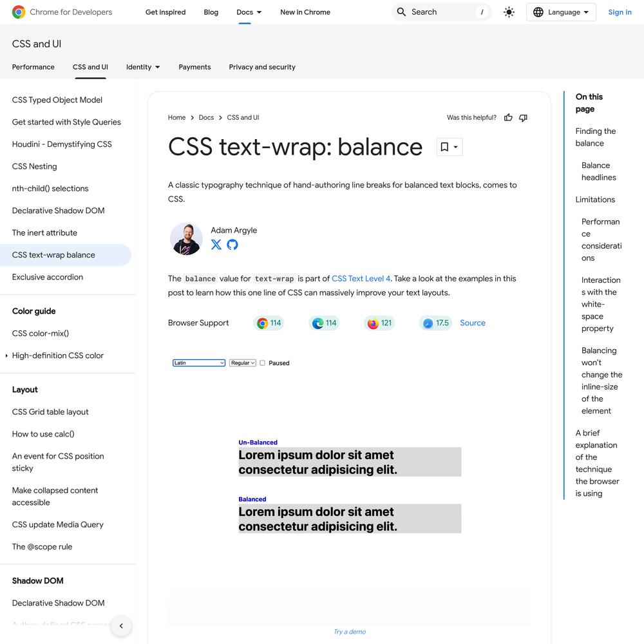Select CSS text-wrap balance sidebar item
This screenshot has width=644, height=644.
[x=66, y=255]
